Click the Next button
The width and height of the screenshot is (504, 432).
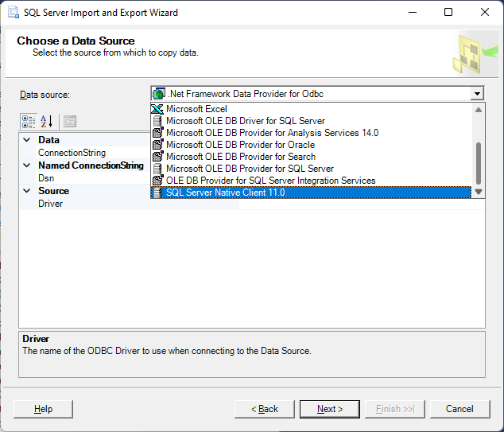[x=330, y=409]
